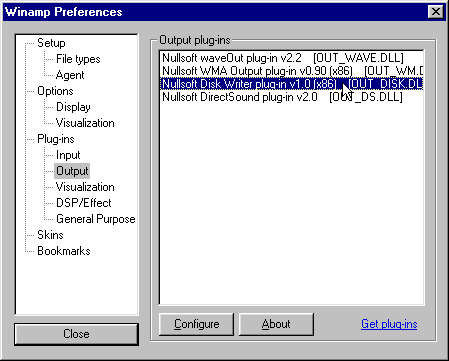Select Nullsoft Disk Writer plug-in v1.0

pyautogui.click(x=292, y=84)
